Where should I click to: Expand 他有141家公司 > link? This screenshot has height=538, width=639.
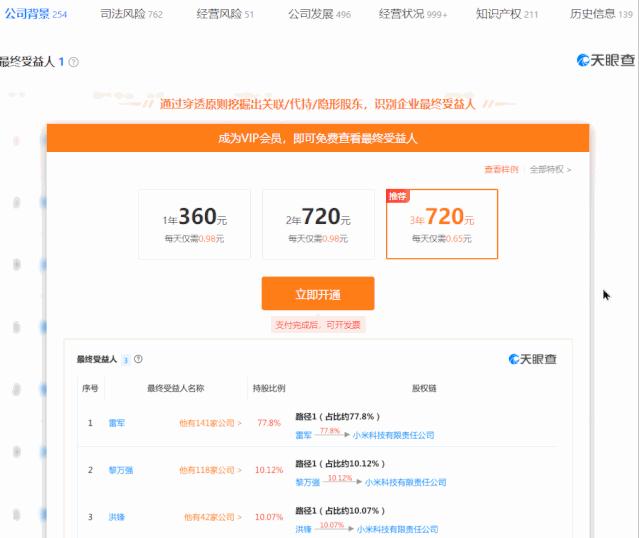pyautogui.click(x=210, y=423)
